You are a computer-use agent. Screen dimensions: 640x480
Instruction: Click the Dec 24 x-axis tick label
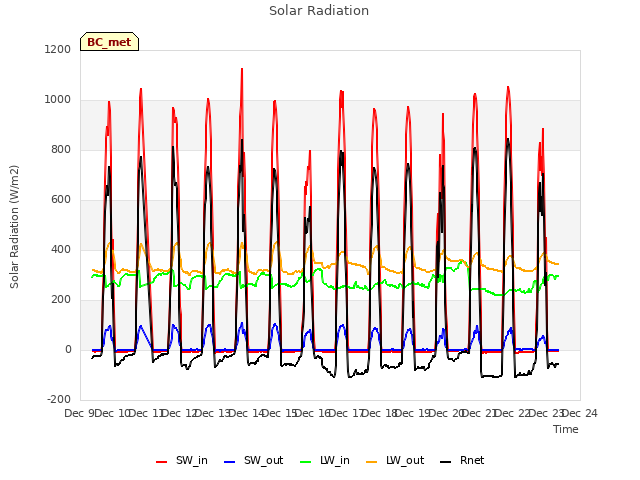pos(580,413)
